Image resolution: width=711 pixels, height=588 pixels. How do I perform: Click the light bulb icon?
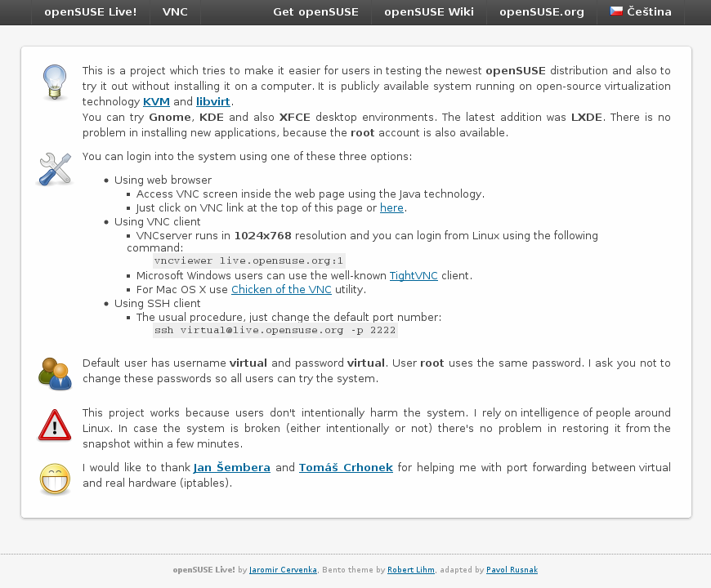(x=55, y=82)
